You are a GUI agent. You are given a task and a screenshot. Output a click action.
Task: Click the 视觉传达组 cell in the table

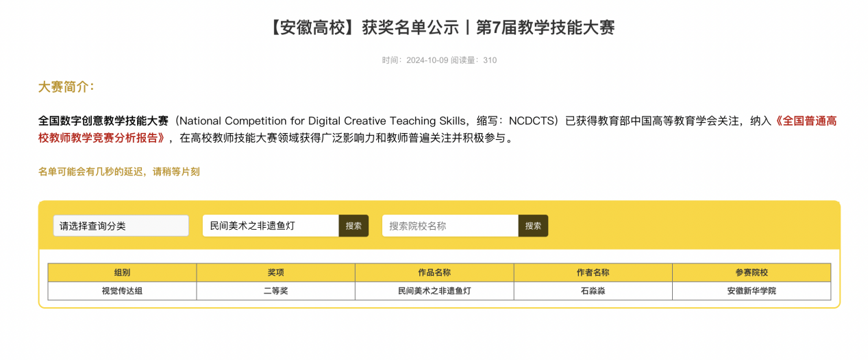click(122, 291)
